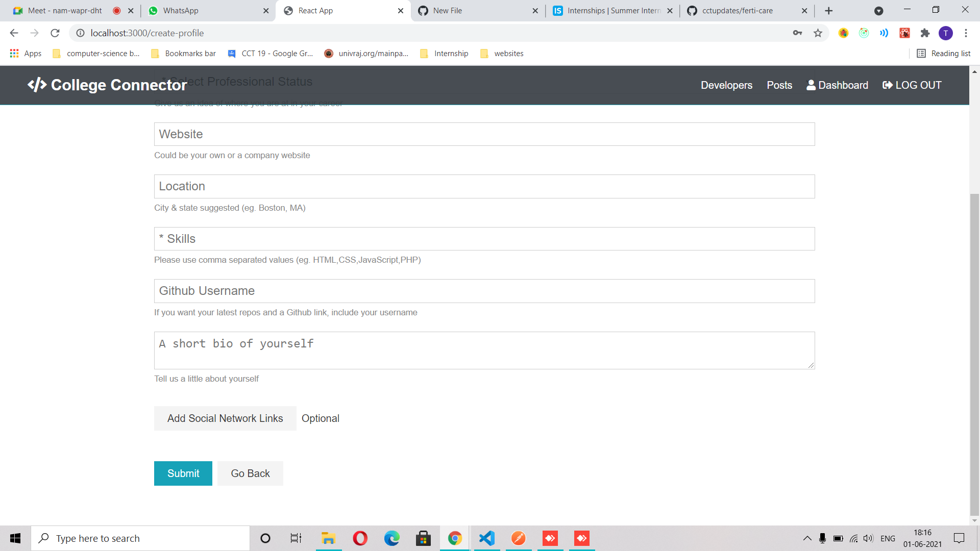Viewport: 980px width, 551px height.
Task: Switch to the WhatsApp browser tab
Action: (180, 10)
